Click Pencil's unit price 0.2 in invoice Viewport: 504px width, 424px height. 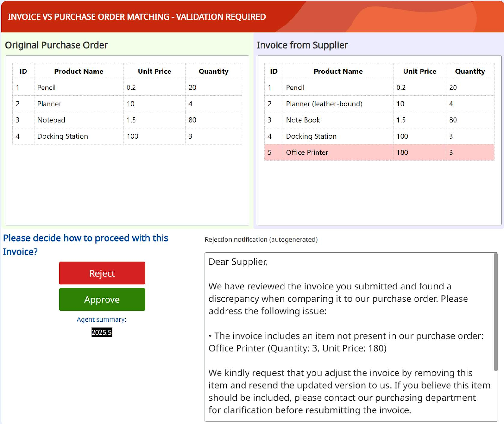pos(401,88)
